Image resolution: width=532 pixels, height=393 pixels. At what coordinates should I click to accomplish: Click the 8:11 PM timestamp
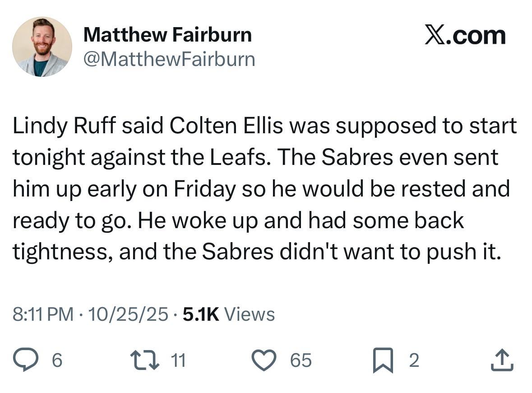(43, 314)
